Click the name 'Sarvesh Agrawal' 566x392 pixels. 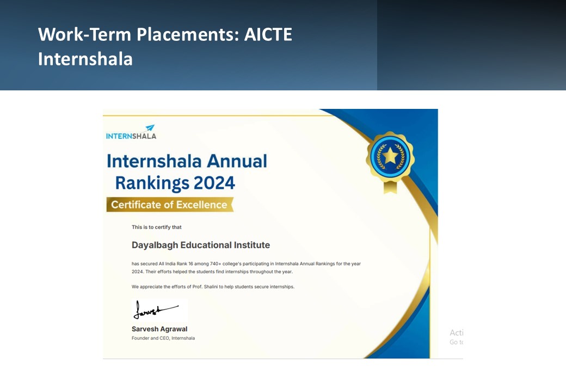[159, 329]
